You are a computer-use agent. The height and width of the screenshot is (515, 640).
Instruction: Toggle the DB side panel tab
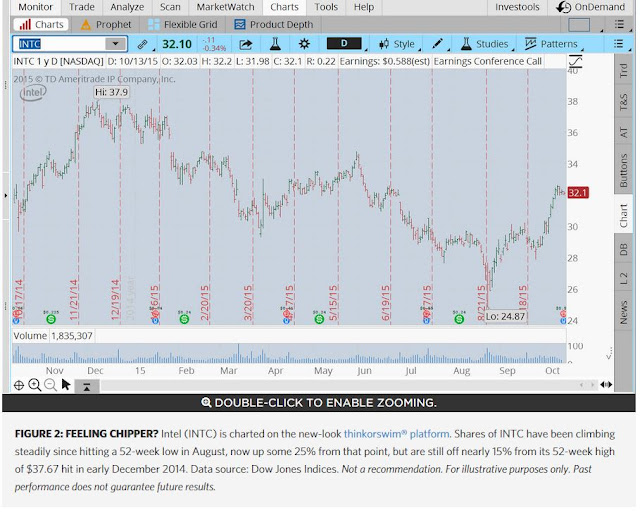point(623,249)
